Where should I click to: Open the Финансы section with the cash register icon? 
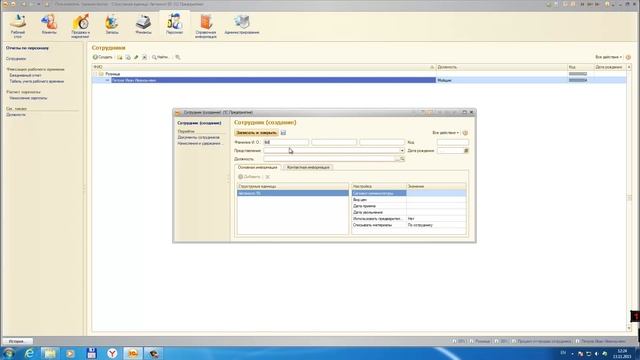[143, 24]
